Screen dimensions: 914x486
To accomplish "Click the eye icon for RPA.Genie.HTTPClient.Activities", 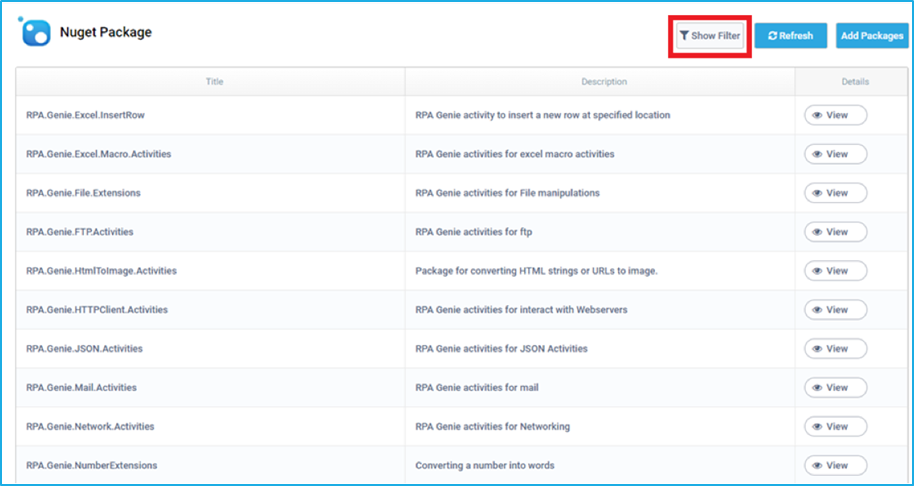I will [817, 310].
